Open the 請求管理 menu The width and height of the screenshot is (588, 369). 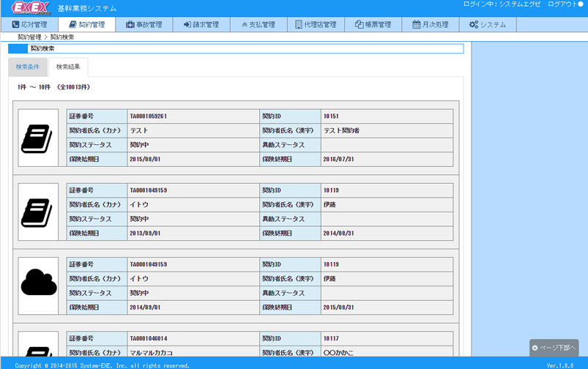click(x=201, y=25)
